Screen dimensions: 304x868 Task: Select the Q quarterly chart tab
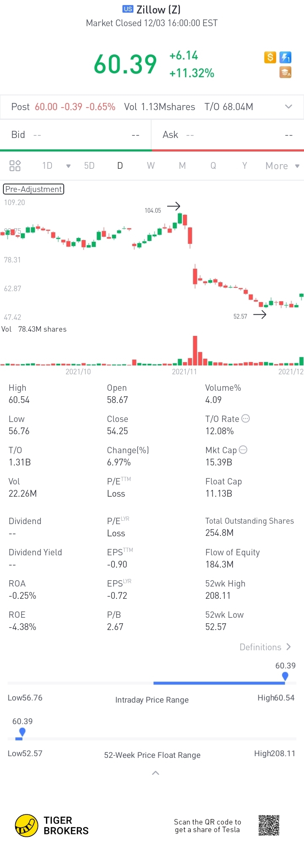click(x=213, y=165)
